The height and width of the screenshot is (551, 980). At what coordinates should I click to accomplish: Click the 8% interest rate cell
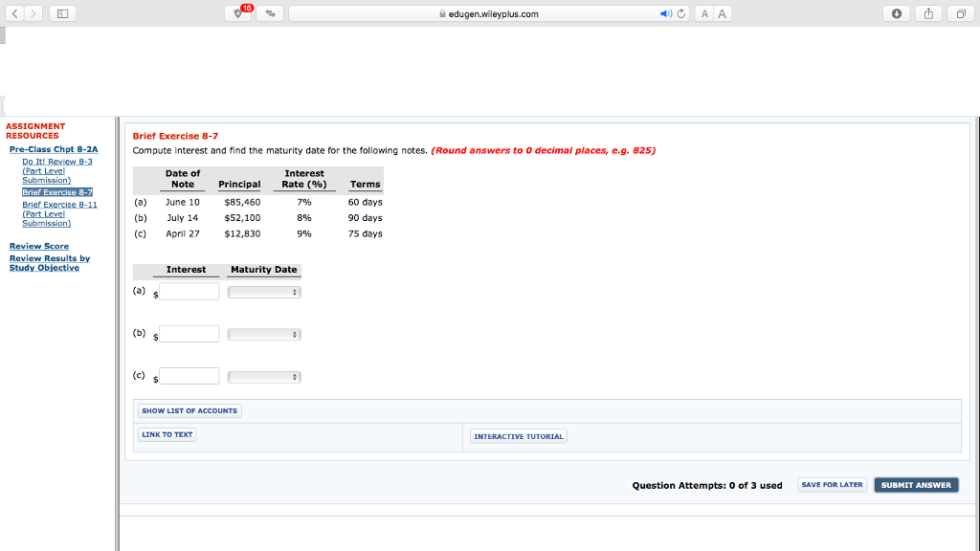pyautogui.click(x=304, y=218)
